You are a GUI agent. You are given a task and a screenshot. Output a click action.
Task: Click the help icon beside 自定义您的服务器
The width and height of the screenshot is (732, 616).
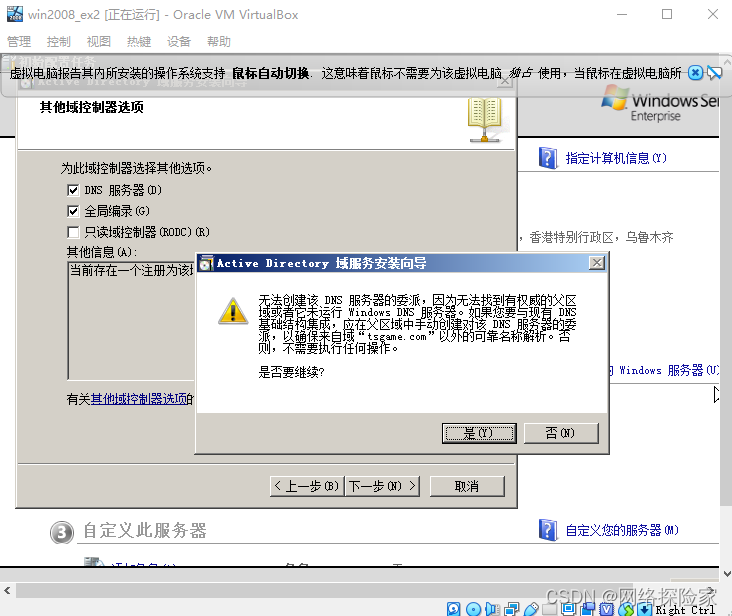point(548,530)
